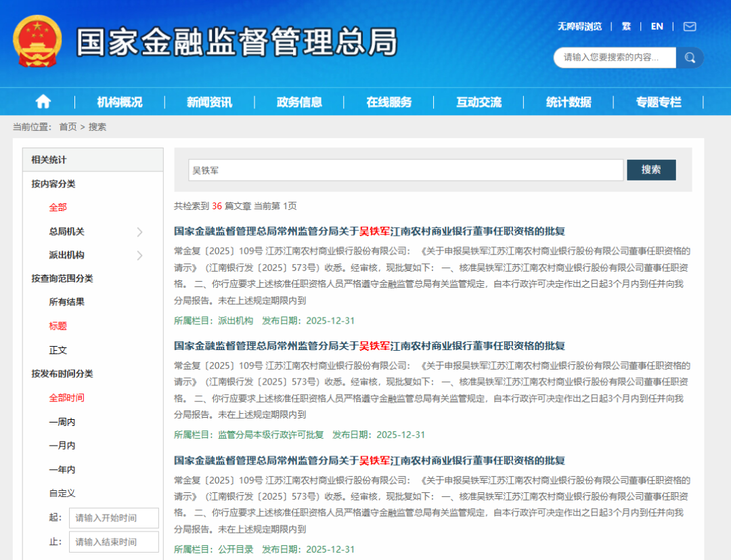Filter results to 一周内
Image resolution: width=731 pixels, height=560 pixels.
pos(62,422)
